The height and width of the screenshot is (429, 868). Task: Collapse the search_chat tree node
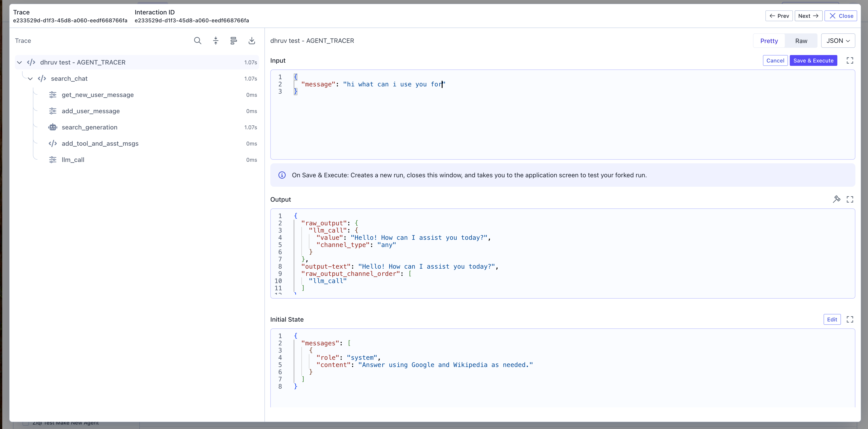click(30, 78)
